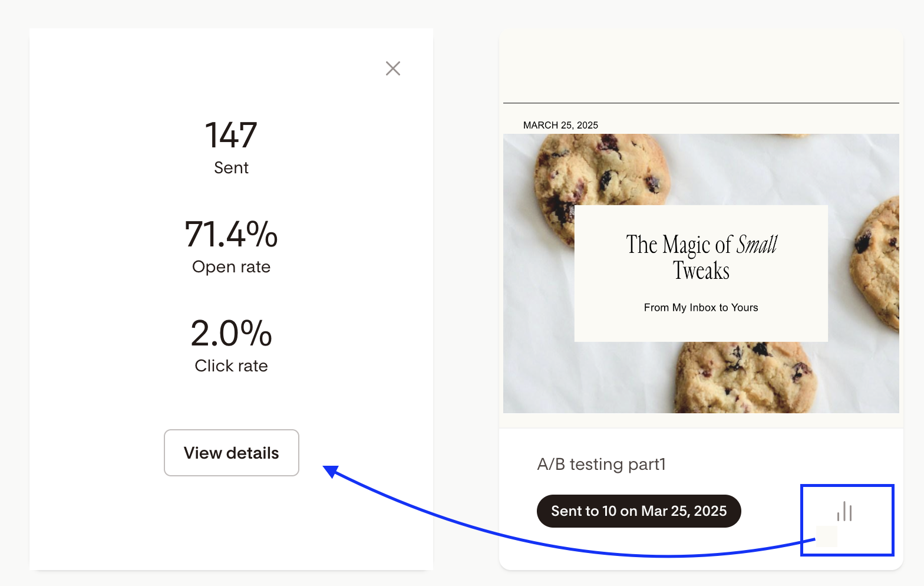Select the Open rate label
Viewport: 924px width, 586px height.
[231, 267]
